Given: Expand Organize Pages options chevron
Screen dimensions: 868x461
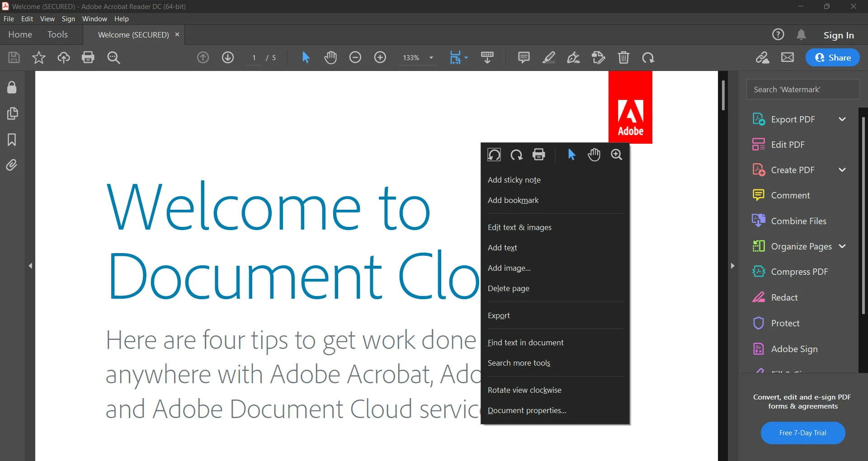Looking at the screenshot, I should pyautogui.click(x=842, y=246).
